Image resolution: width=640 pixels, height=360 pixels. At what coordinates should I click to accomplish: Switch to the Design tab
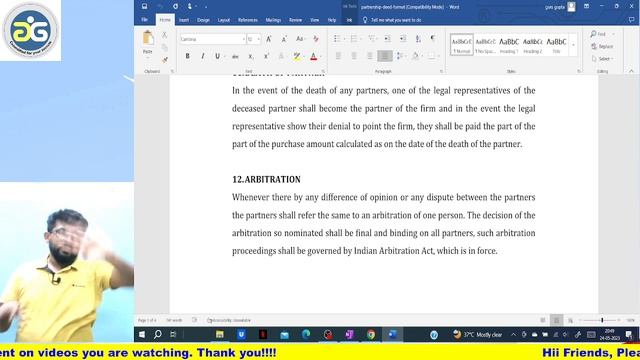click(203, 20)
